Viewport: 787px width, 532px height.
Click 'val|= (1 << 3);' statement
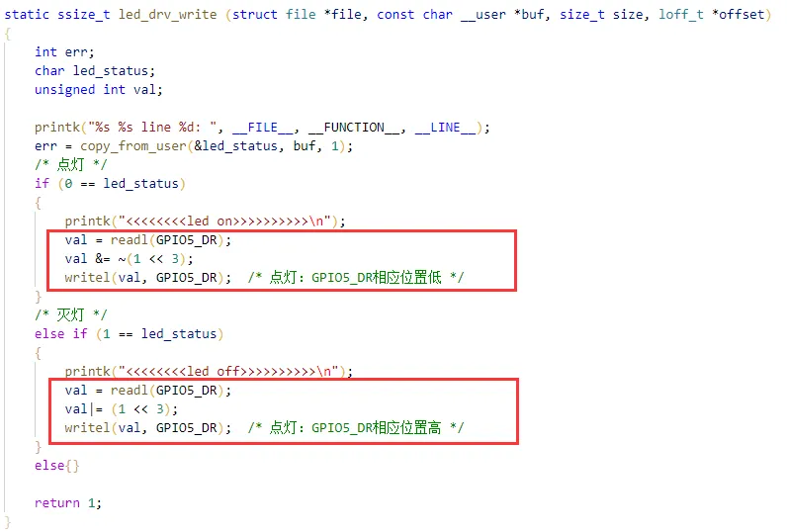(x=121, y=409)
